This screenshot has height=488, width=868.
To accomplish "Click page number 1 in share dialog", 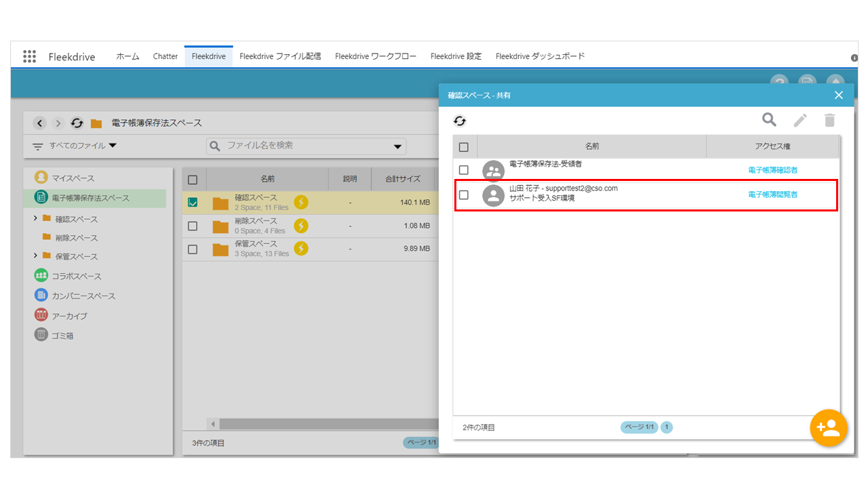I will (667, 427).
